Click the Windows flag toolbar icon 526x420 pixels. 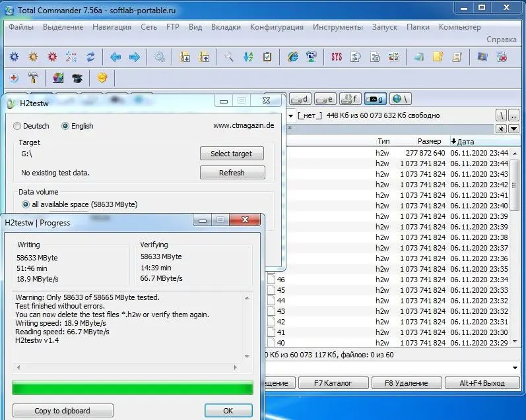(482, 57)
